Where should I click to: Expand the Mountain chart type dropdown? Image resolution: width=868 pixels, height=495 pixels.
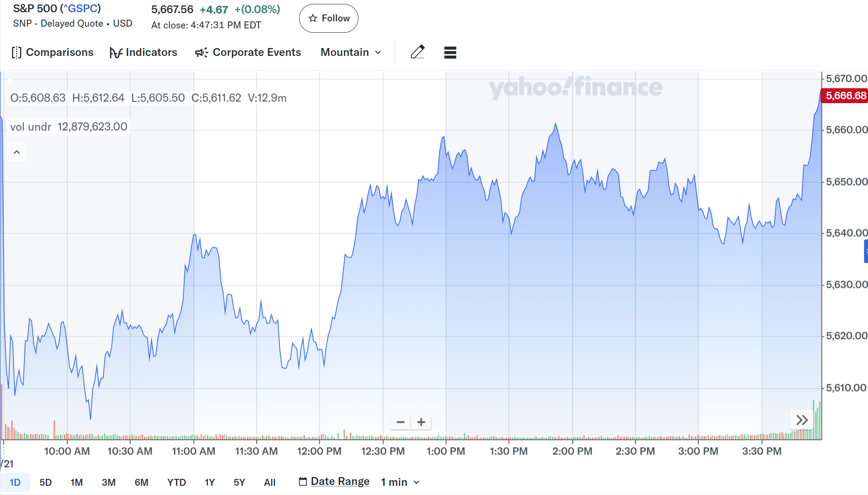coord(351,52)
